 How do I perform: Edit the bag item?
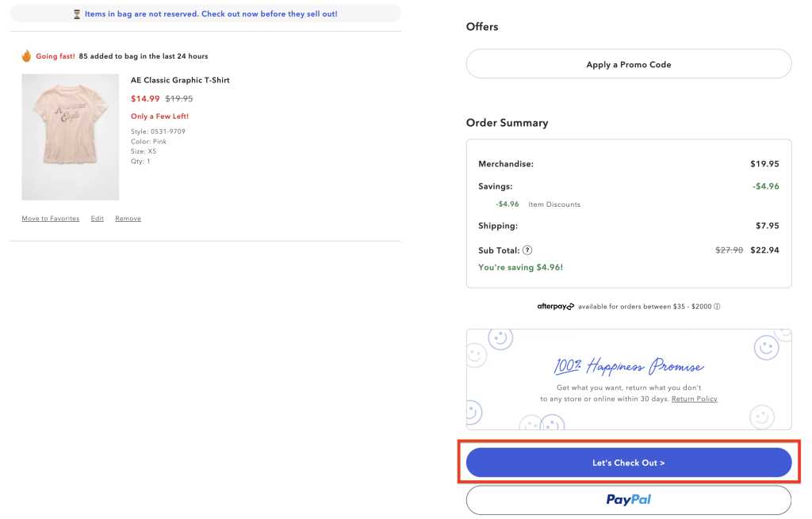click(97, 219)
